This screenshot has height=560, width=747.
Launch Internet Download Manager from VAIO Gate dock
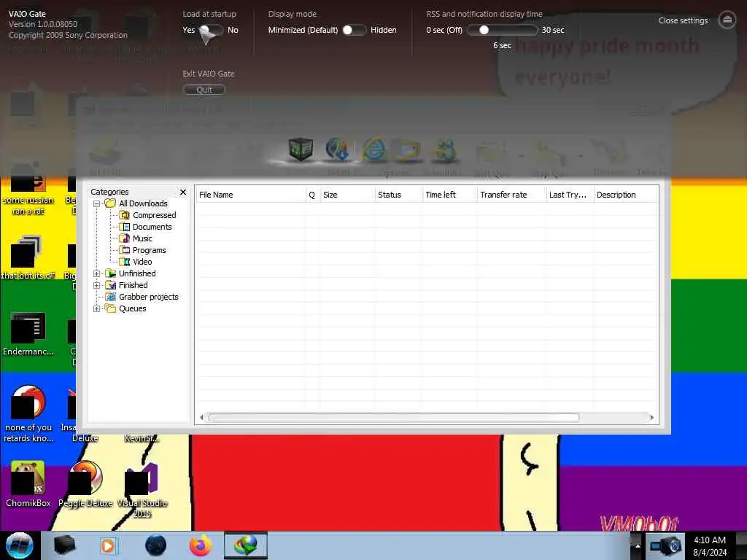(338, 149)
